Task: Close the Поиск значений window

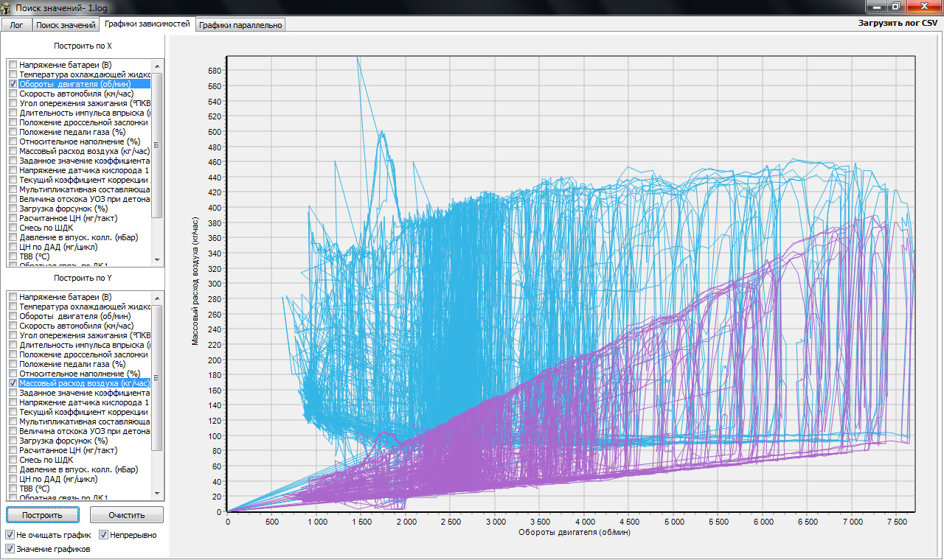Action: [x=923, y=6]
